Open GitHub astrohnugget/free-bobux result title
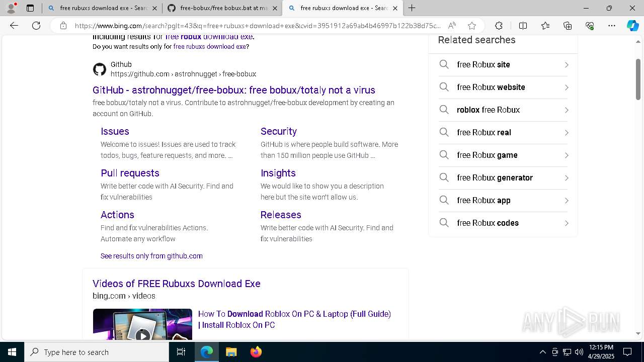Image resolution: width=644 pixels, height=362 pixels. [x=234, y=90]
